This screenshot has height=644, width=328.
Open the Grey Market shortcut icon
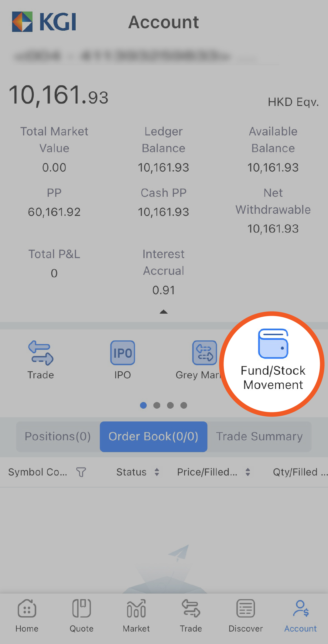(204, 353)
